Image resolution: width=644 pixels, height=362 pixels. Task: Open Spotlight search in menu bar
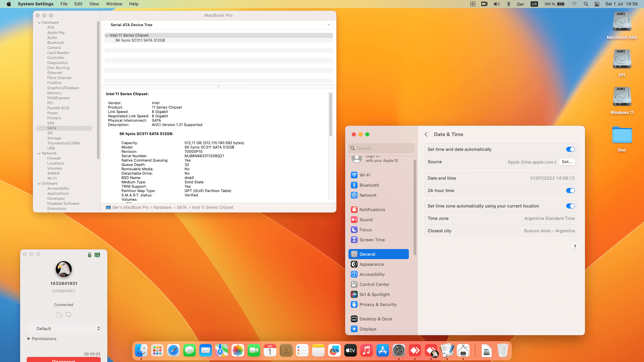pyautogui.click(x=586, y=4)
